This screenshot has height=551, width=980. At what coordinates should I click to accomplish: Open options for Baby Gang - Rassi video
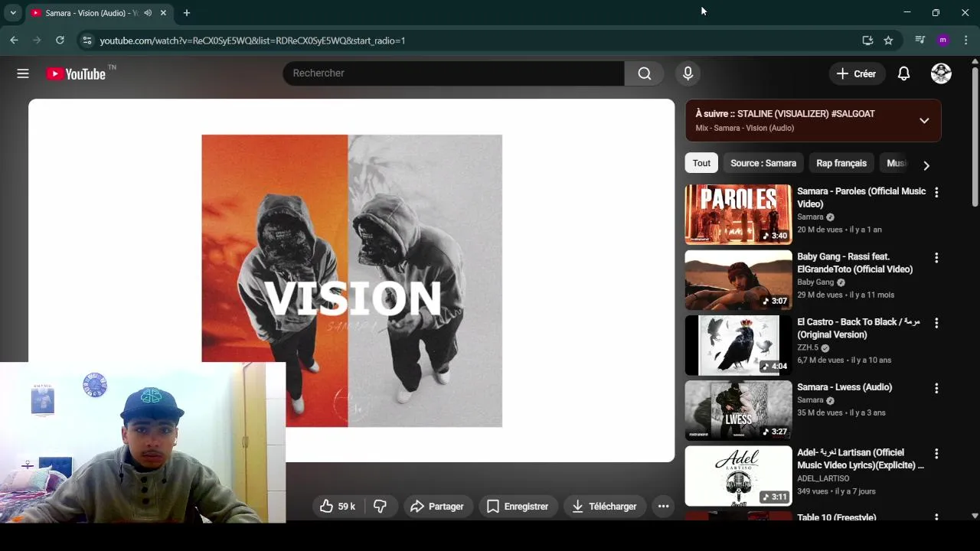[936, 258]
